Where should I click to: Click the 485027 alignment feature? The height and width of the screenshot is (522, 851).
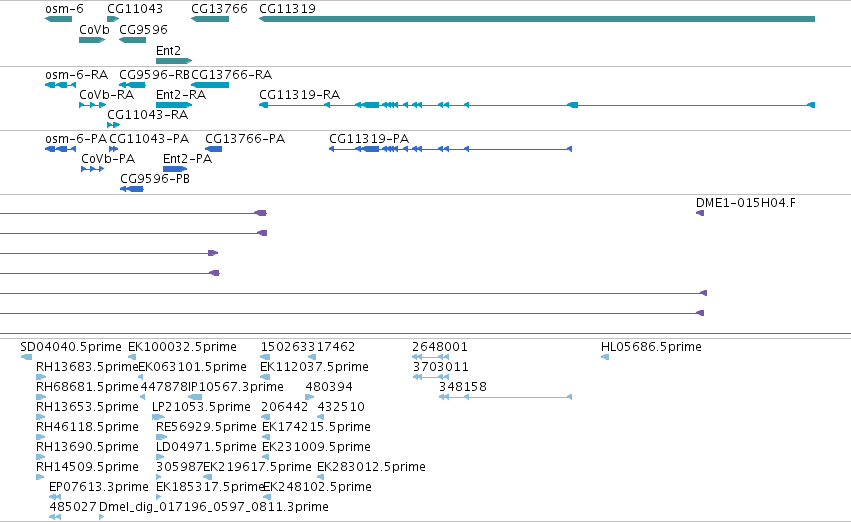point(55,517)
